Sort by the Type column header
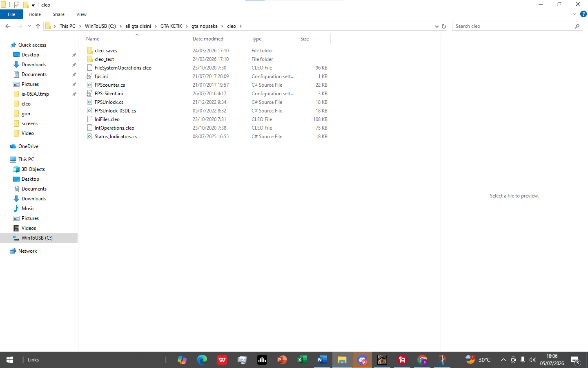Viewport: 588px width, 368px height. [x=273, y=39]
